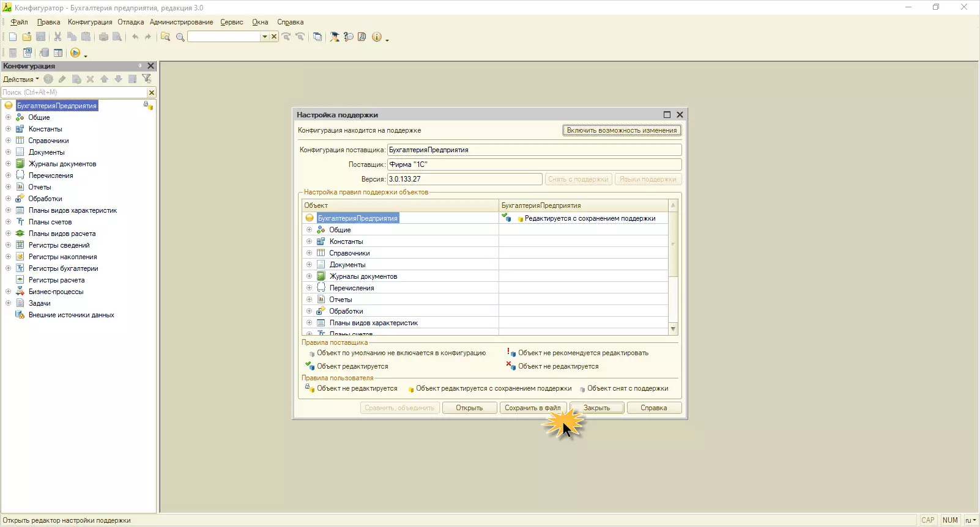Click the magnifier Find icon in the toolbar

(x=180, y=37)
